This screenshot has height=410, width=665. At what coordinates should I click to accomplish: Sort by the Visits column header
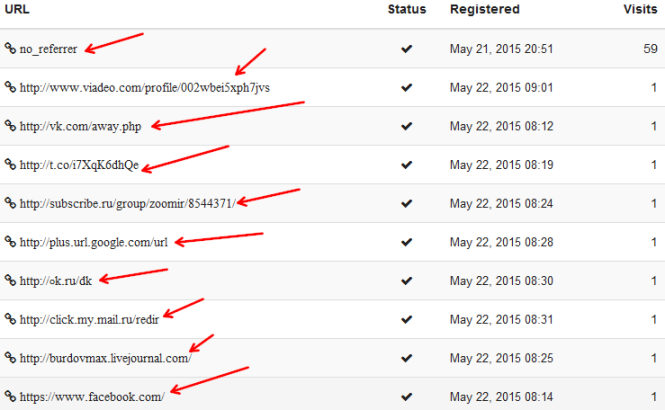[640, 9]
